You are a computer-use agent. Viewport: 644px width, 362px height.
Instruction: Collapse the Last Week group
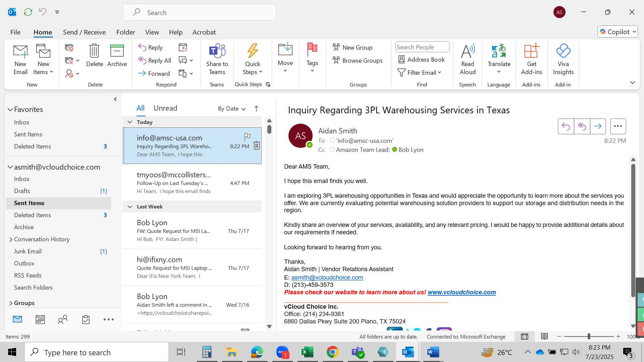click(130, 206)
